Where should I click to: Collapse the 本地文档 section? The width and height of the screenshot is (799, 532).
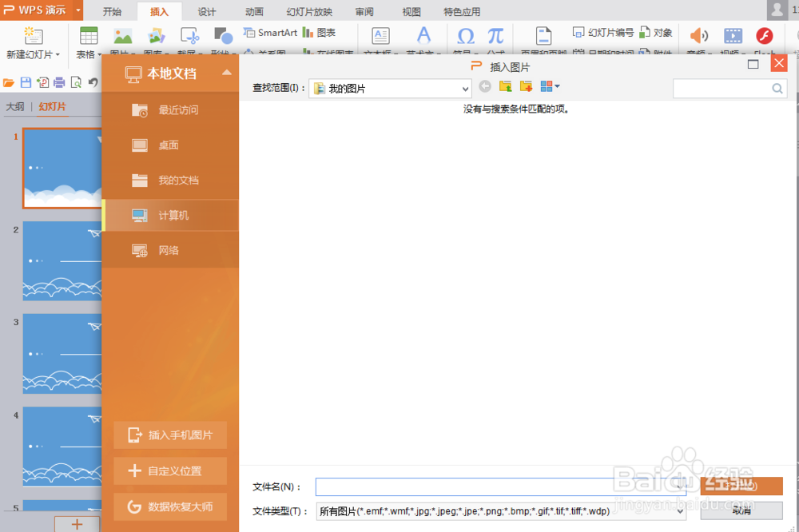[x=227, y=73]
